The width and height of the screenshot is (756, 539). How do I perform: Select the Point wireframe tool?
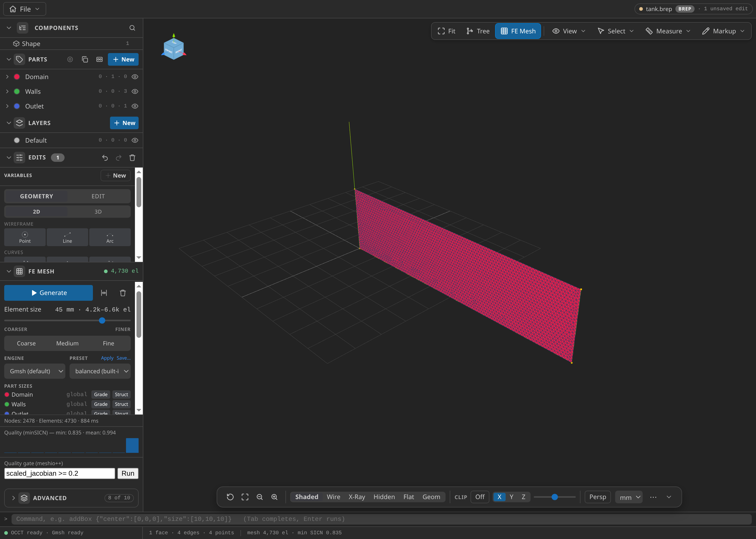tap(25, 237)
